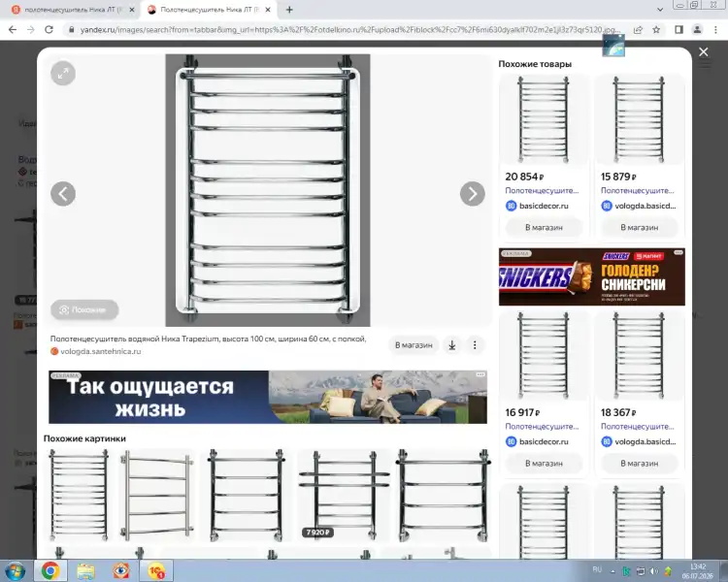Advance to the next image

click(x=472, y=194)
